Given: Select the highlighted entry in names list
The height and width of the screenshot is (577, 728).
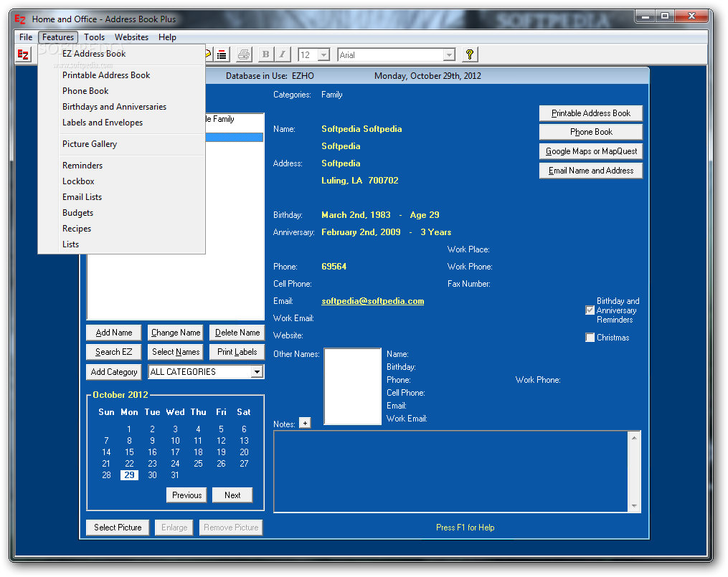Looking at the screenshot, I should (234, 138).
